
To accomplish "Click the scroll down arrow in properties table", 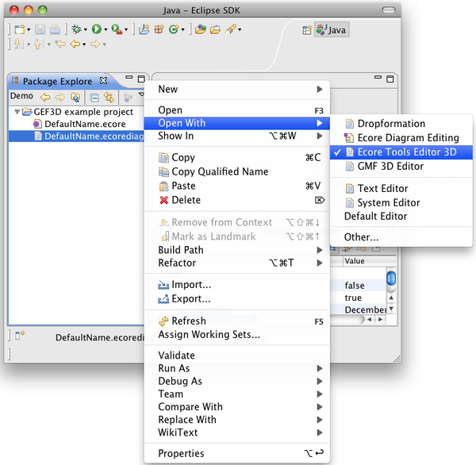I will 391,309.
